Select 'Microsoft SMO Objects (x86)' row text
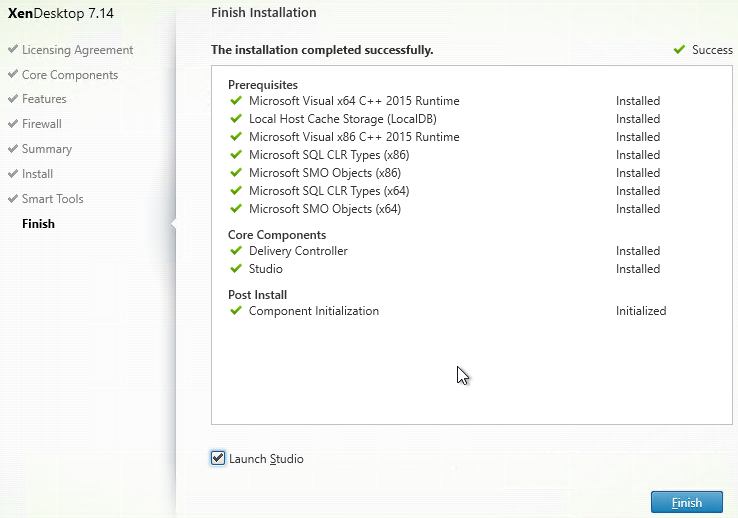The image size is (738, 518). (x=325, y=173)
